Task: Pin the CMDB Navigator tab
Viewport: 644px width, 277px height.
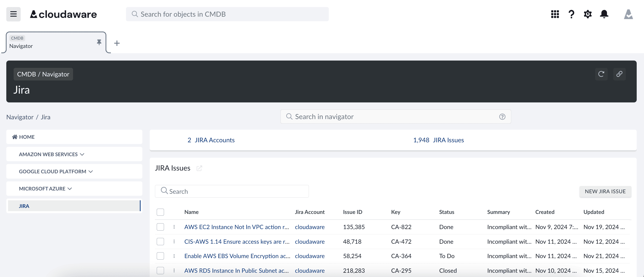Action: [99, 42]
